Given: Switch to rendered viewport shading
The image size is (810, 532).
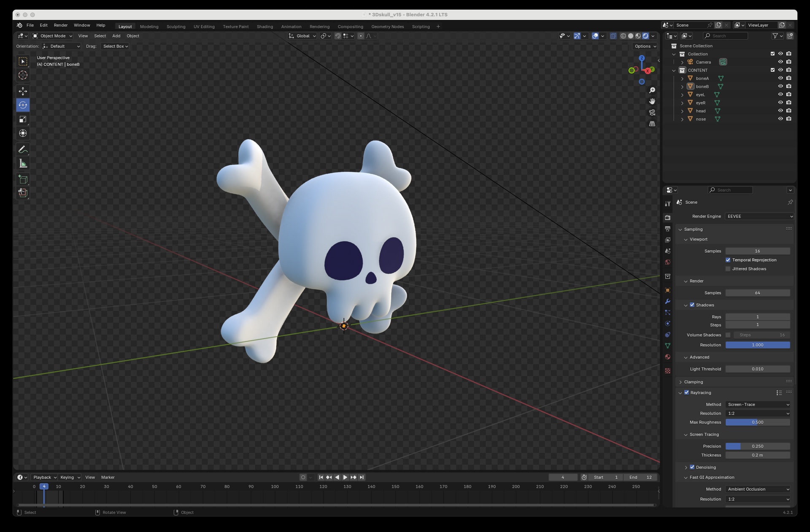Looking at the screenshot, I should 645,36.
